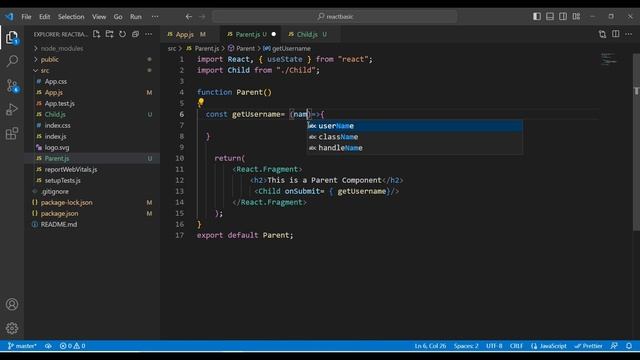This screenshot has height=360, width=640.
Task: Click the lightbulb code action icon
Action: coord(200,102)
